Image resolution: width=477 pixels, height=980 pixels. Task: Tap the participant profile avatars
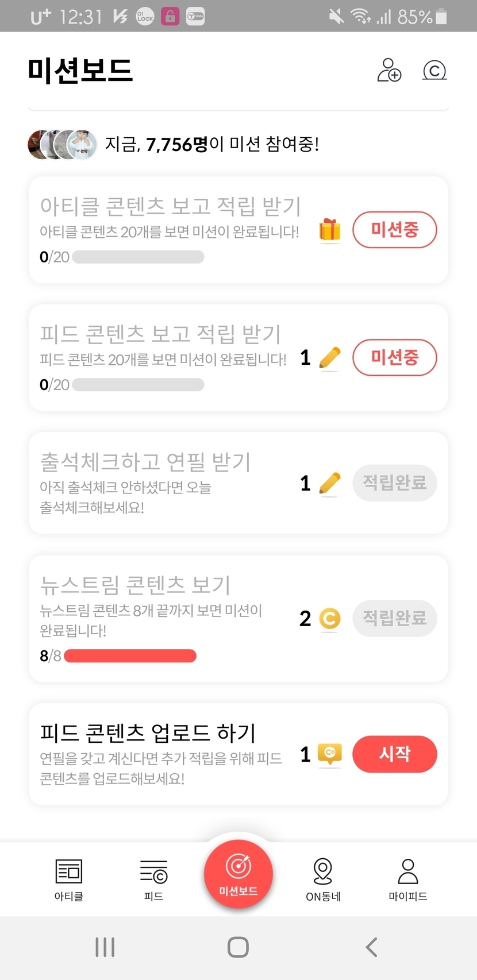62,144
